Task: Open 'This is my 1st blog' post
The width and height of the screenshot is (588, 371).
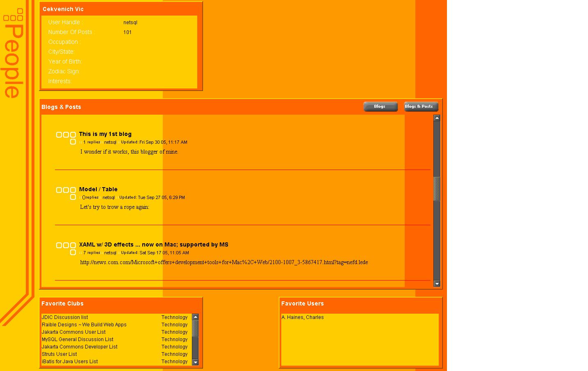Action: point(105,134)
